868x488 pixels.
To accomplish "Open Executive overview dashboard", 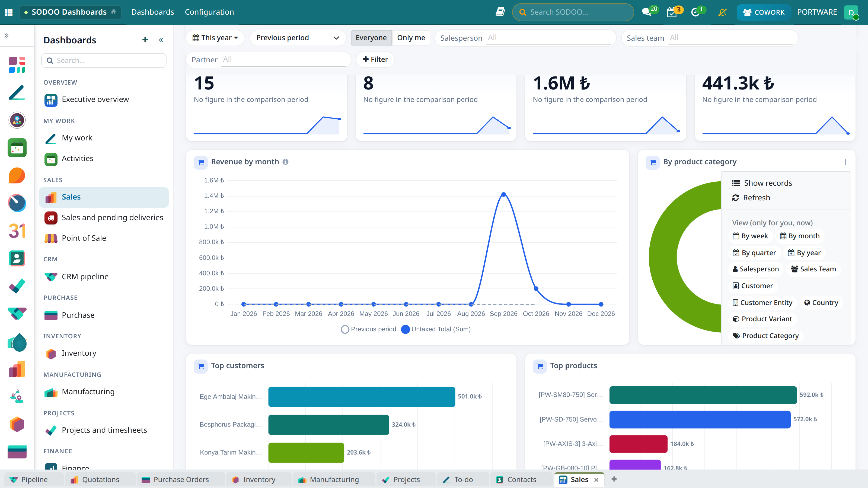I will pos(104,100).
